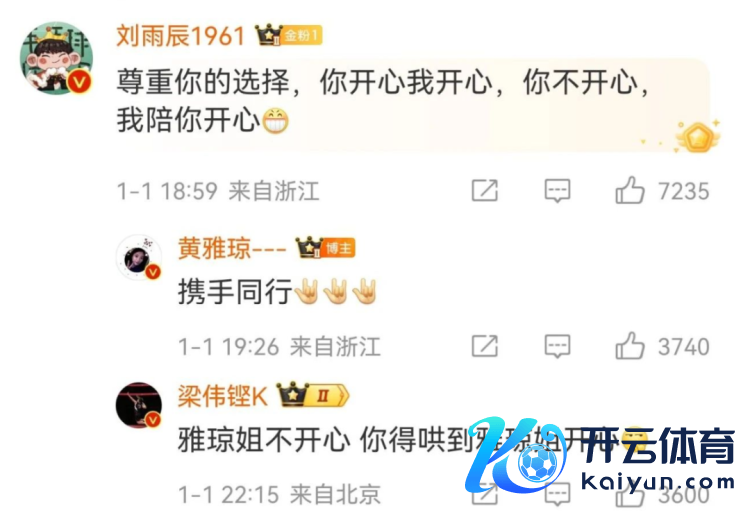Image resolution: width=750 pixels, height=515 pixels.
Task: Open 黄雅琼's profile avatar
Action: coord(139,257)
